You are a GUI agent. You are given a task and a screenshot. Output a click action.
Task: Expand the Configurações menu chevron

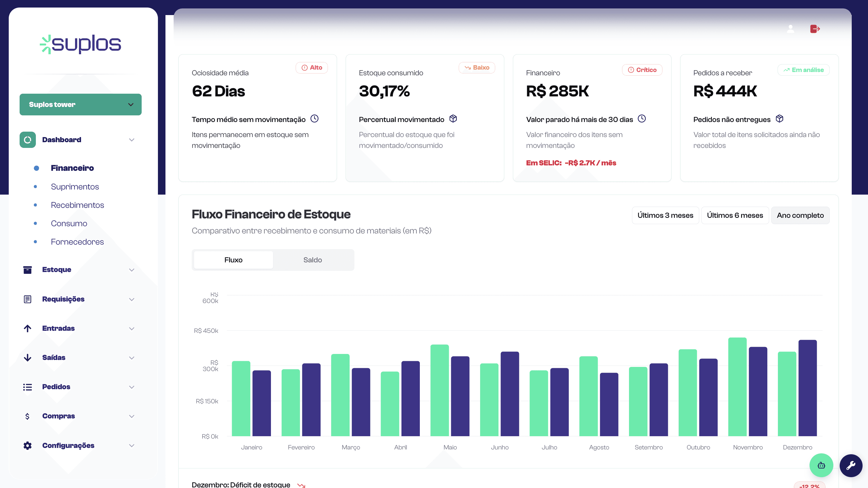pos(131,446)
